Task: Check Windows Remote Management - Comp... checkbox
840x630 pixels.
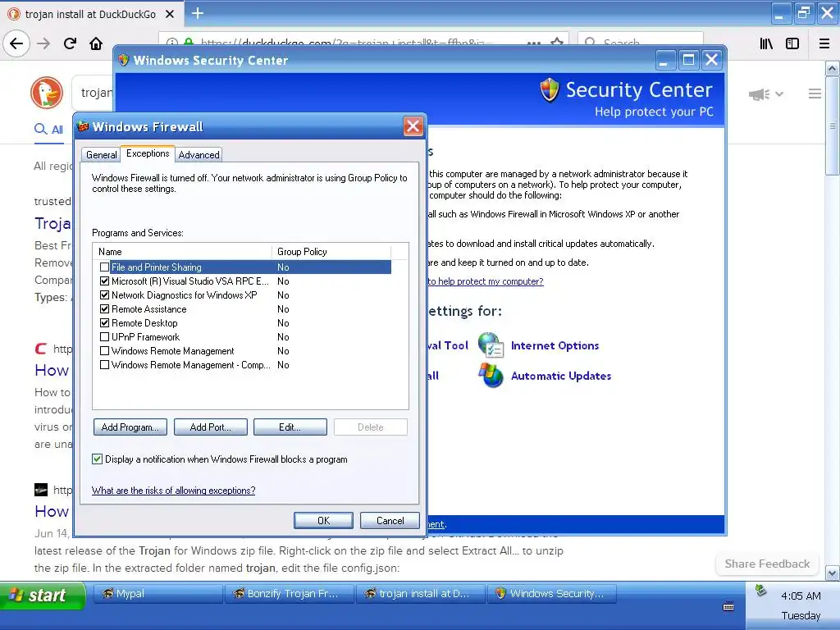Action: [104, 364]
